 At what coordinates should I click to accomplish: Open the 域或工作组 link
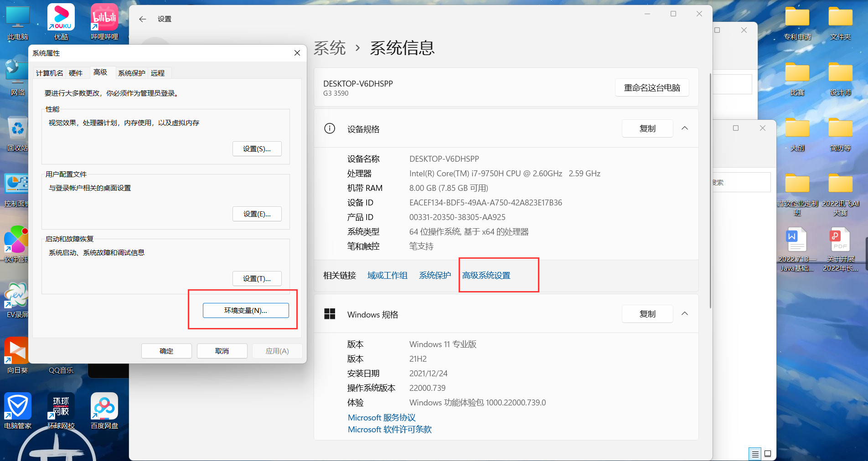(x=387, y=275)
